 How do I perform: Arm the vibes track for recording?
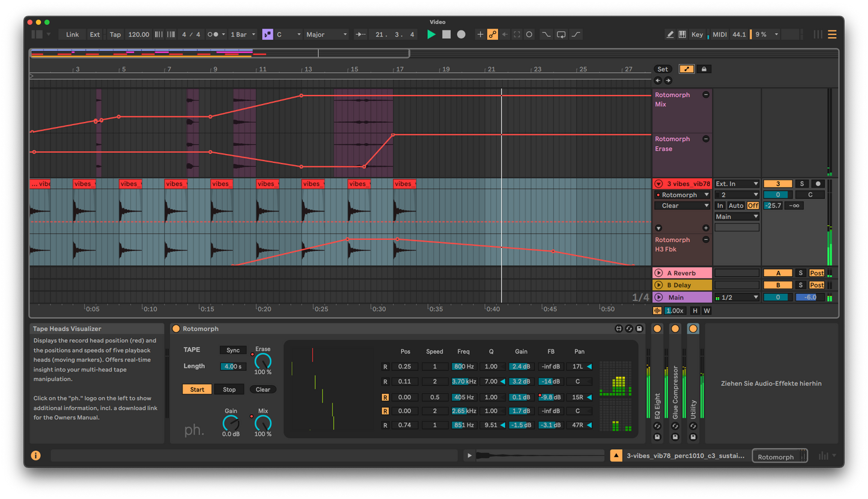[x=817, y=184]
